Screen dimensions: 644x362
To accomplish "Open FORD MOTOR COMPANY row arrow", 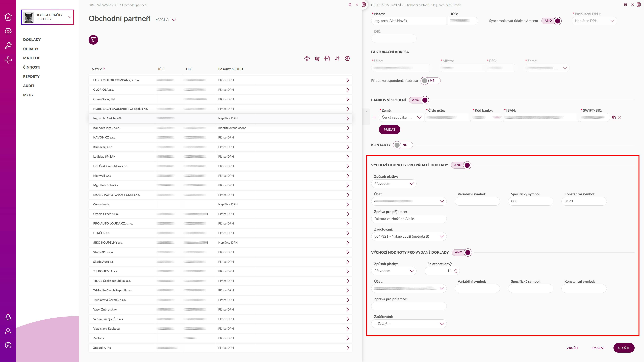I will (x=348, y=80).
